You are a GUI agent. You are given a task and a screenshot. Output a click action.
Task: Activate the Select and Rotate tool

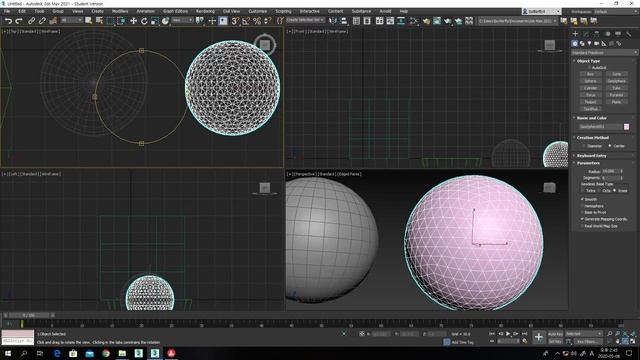(x=144, y=20)
